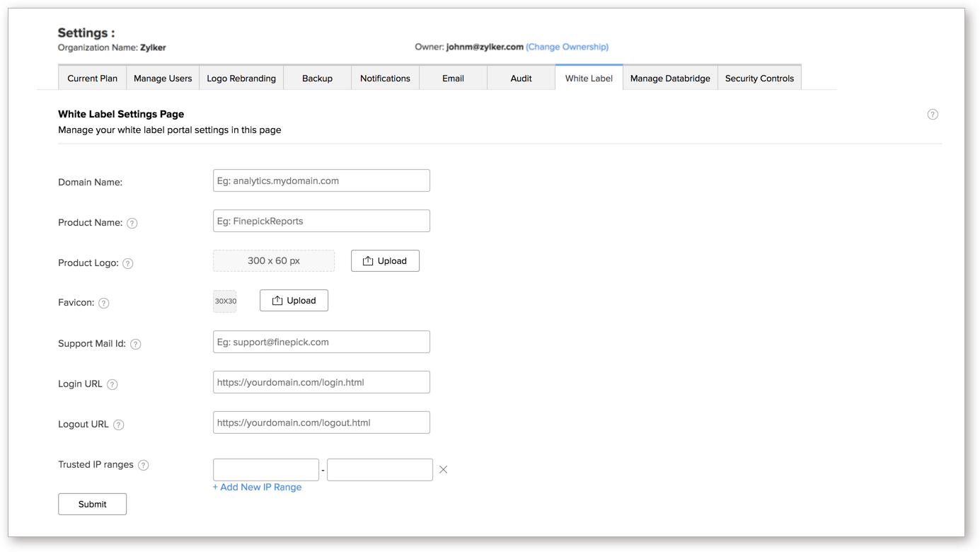The height and width of the screenshot is (552, 980).
Task: Switch to the Manage Users tab
Action: point(163,79)
